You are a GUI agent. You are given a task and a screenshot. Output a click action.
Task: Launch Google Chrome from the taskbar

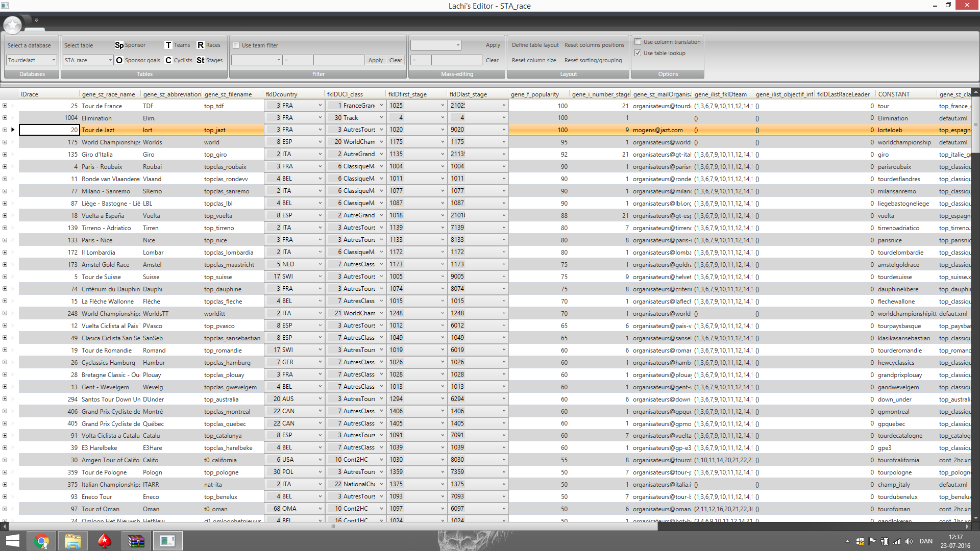pos(42,541)
